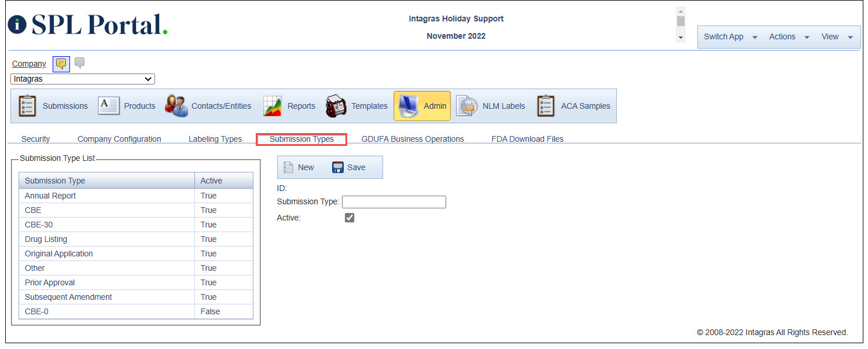The width and height of the screenshot is (868, 349).
Task: Open the Products document icon
Action: click(x=109, y=106)
